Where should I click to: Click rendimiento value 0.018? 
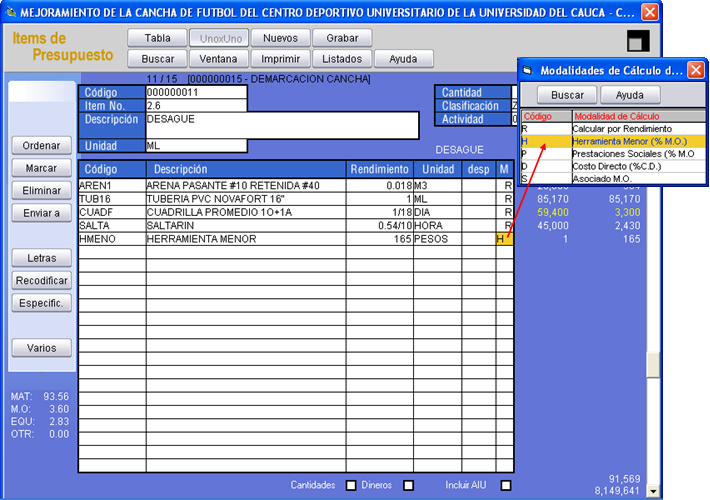380,185
